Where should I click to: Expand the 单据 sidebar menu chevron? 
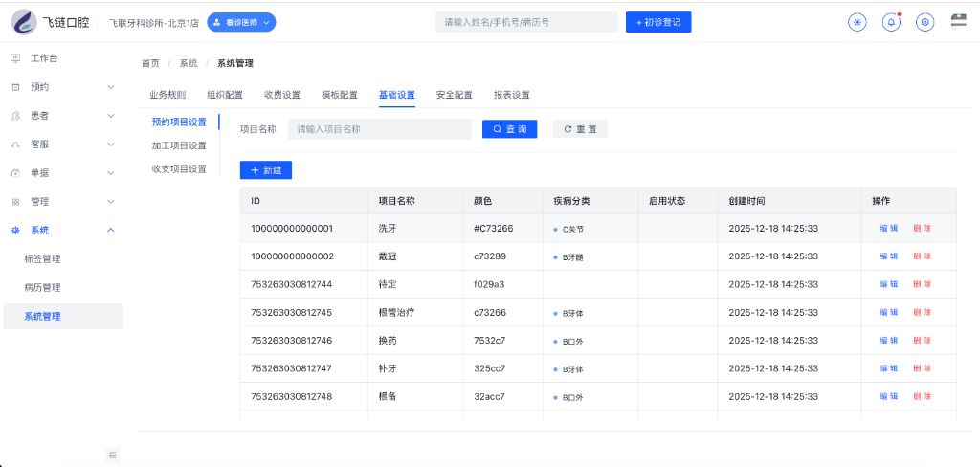click(x=111, y=173)
